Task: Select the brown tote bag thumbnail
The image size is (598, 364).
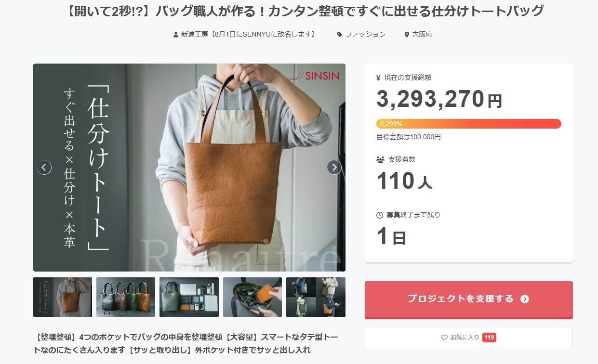Action: 63,297
